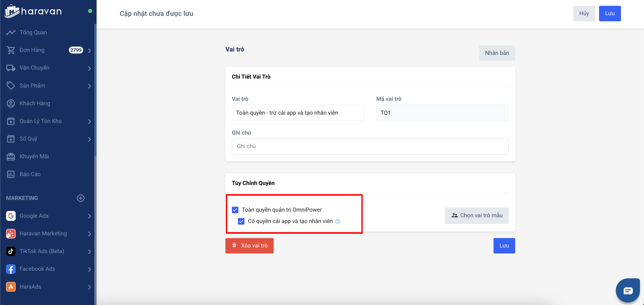This screenshot has width=644, height=305.
Task: Click the sidebar vertical scrollbar
Action: (95, 90)
